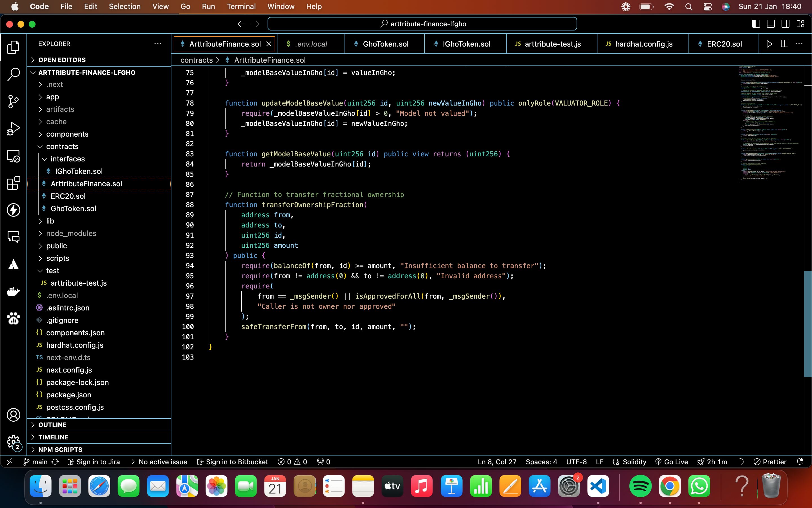Open editor More Actions ellipsis
812x508 pixels.
[799, 44]
